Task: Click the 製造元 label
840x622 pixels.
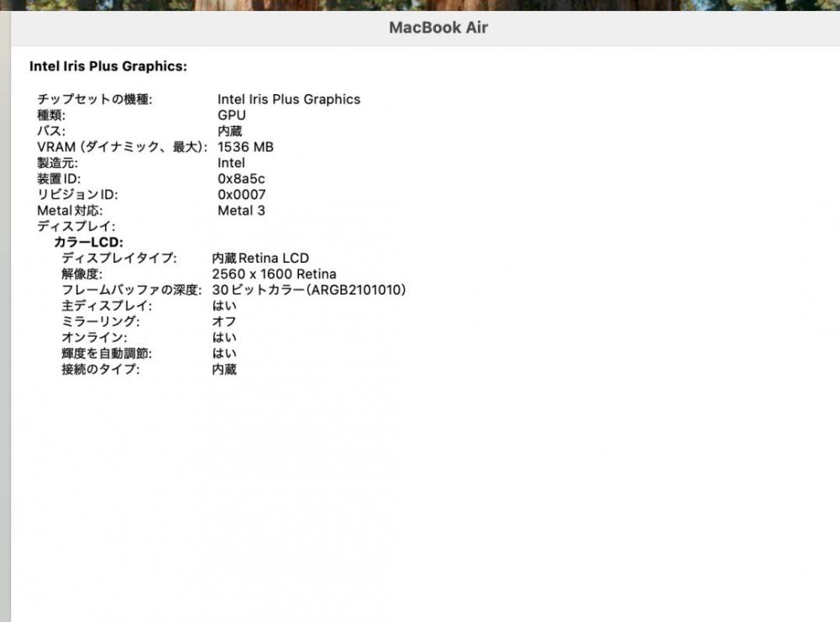Action: 57,163
